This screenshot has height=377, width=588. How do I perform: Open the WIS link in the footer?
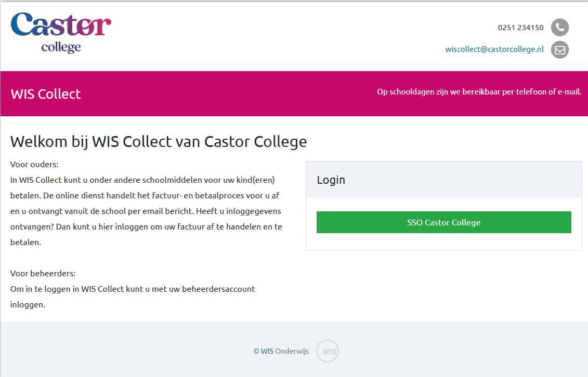click(267, 351)
